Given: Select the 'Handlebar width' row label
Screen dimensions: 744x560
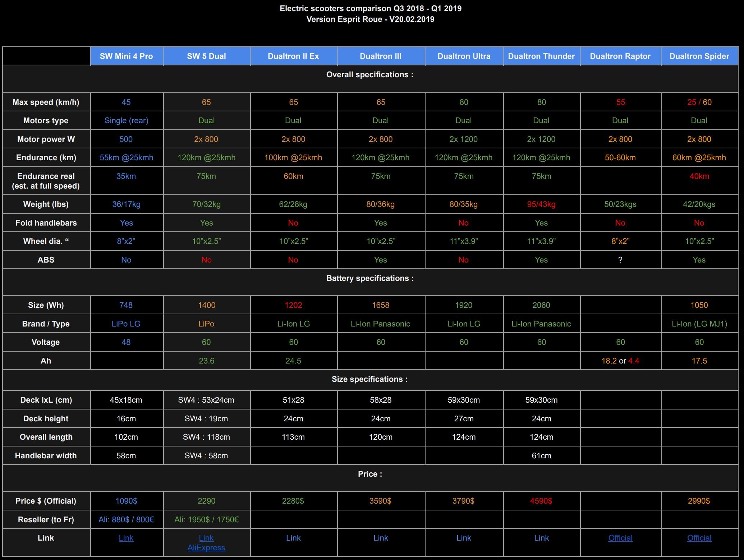Looking at the screenshot, I should [x=46, y=456].
